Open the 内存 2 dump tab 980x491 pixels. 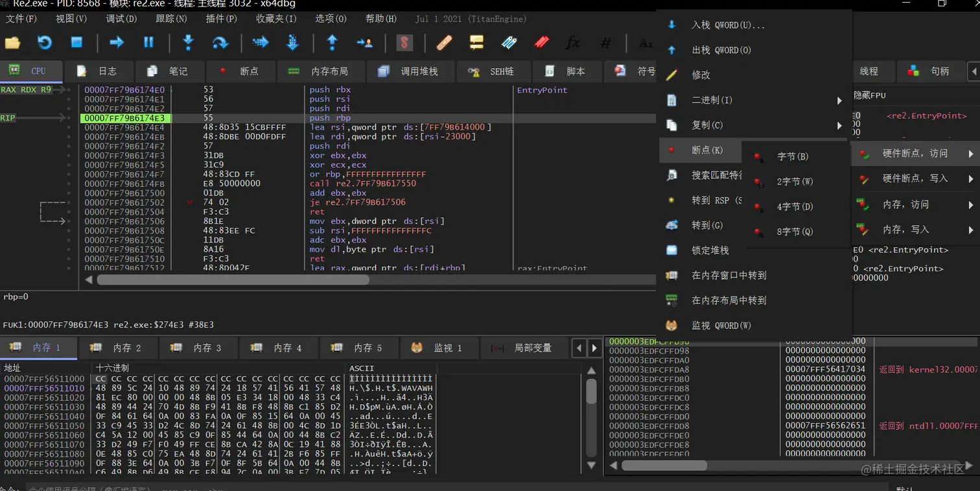(117, 348)
